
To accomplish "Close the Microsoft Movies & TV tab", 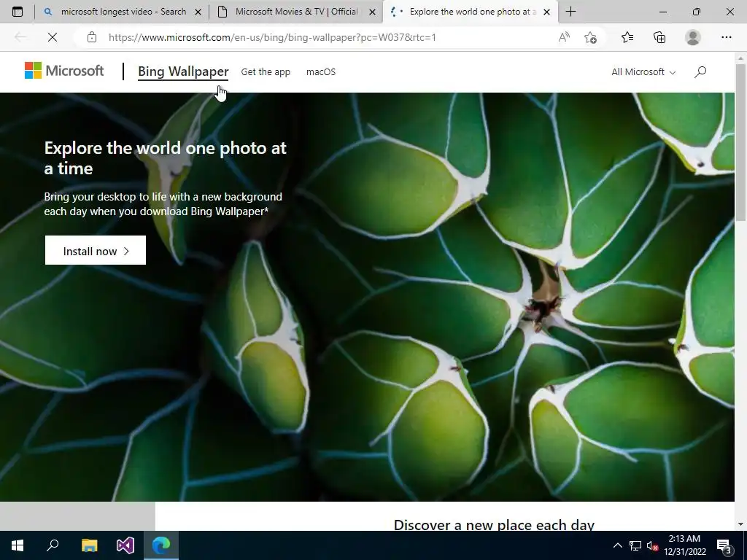I will (x=373, y=12).
